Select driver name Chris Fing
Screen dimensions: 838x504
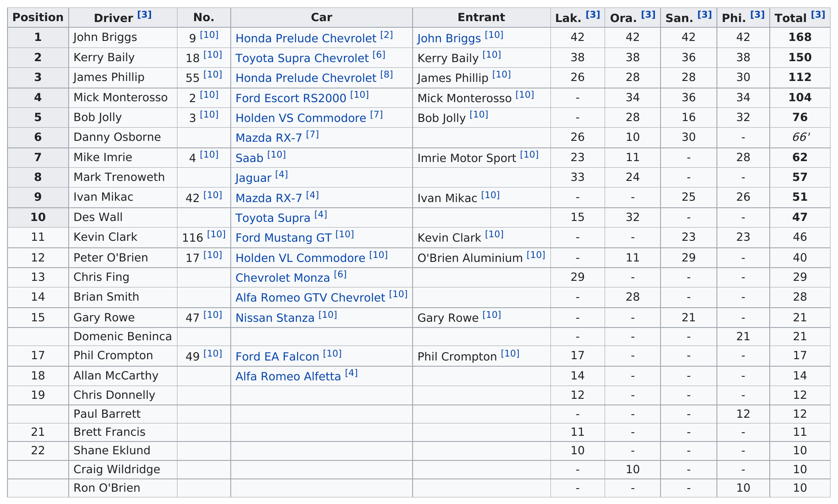(101, 277)
